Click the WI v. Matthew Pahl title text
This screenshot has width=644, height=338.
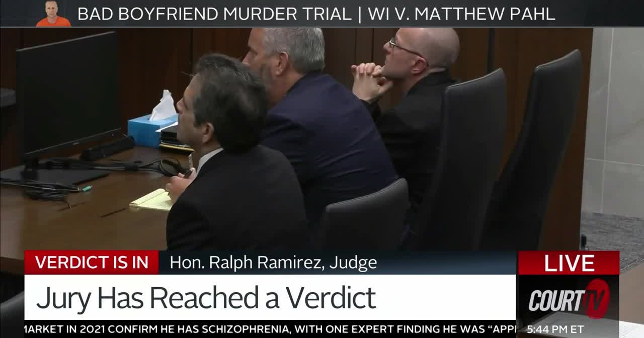(461, 14)
